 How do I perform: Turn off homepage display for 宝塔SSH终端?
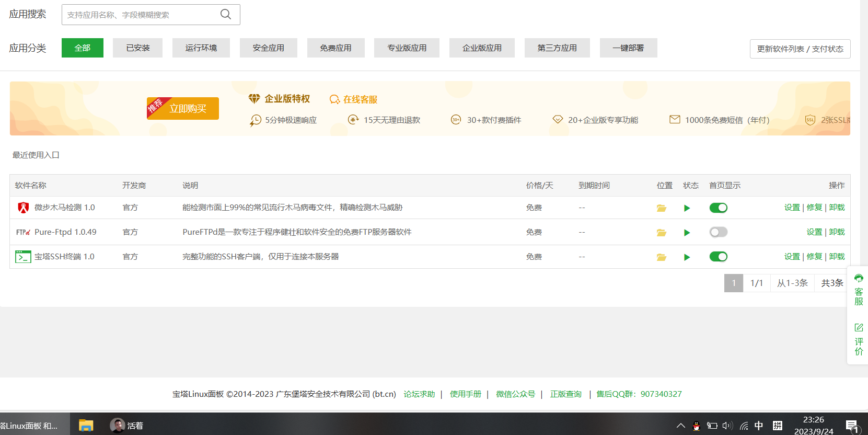pos(719,257)
